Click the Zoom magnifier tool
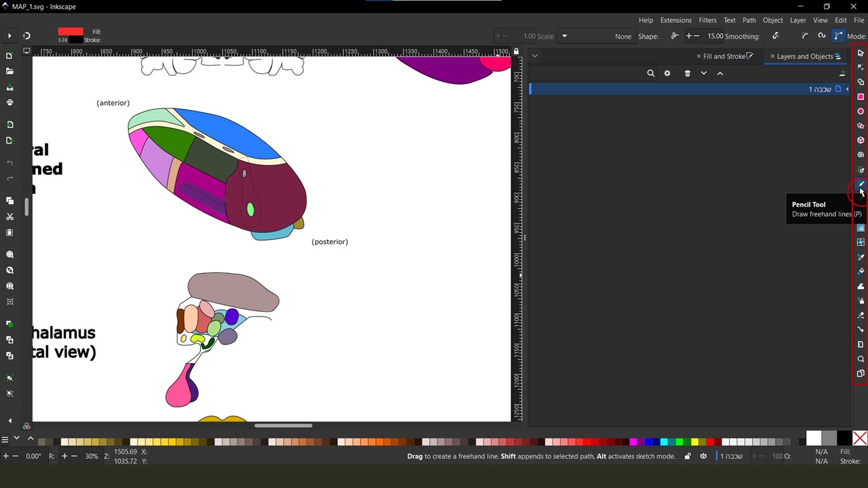 (x=861, y=359)
